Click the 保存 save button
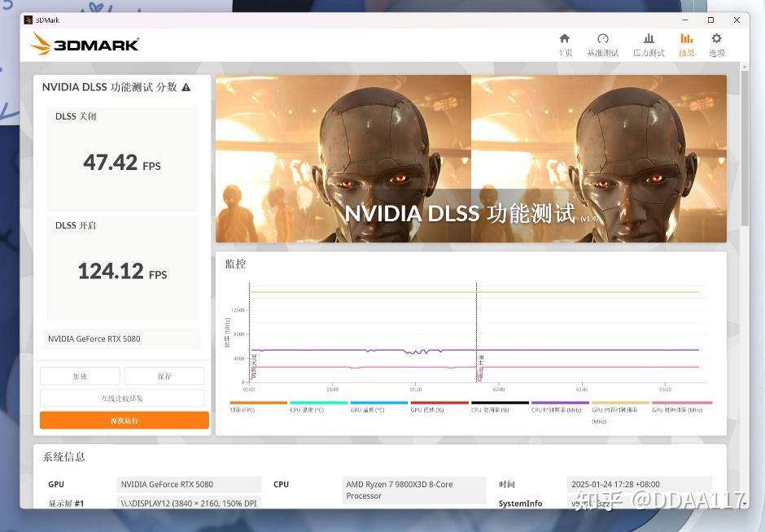765x532 pixels. click(x=163, y=375)
